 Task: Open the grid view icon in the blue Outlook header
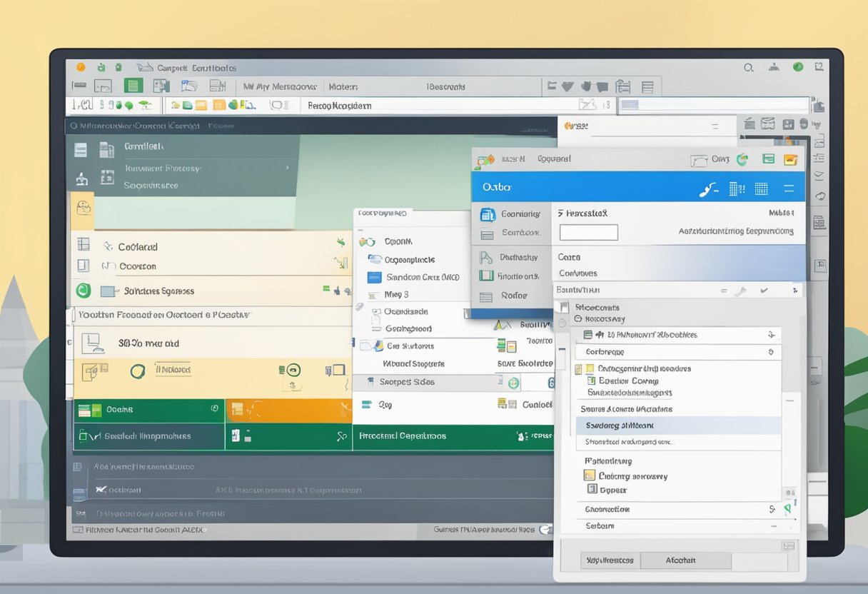click(x=762, y=188)
